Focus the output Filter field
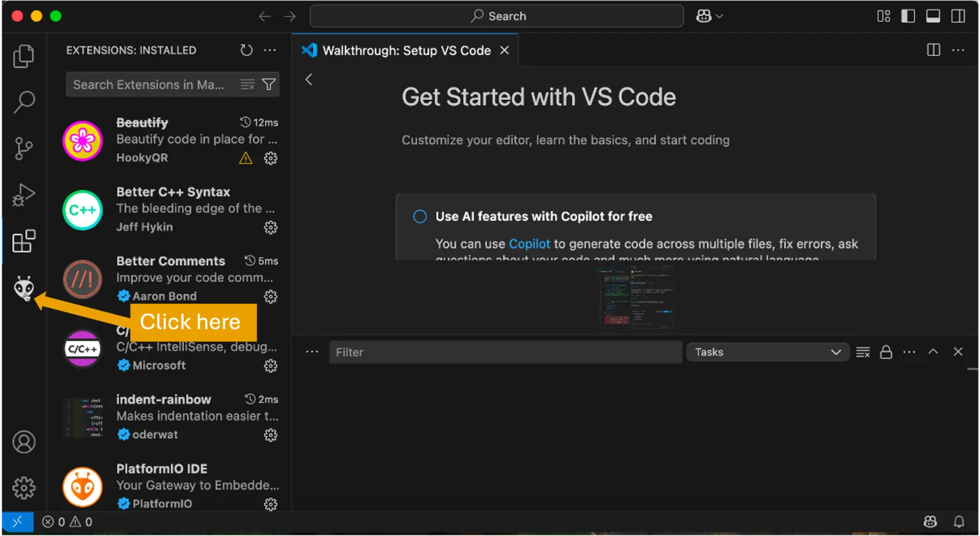Viewport: 980px width, 536px height. (505, 352)
